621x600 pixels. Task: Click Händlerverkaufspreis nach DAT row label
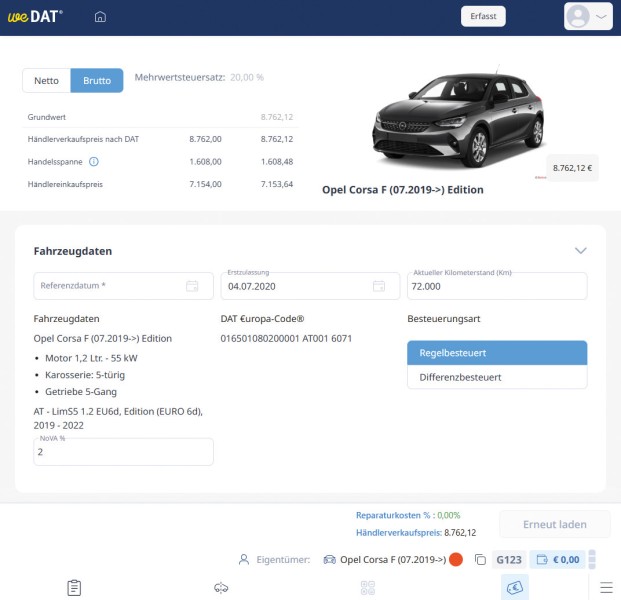(83, 139)
